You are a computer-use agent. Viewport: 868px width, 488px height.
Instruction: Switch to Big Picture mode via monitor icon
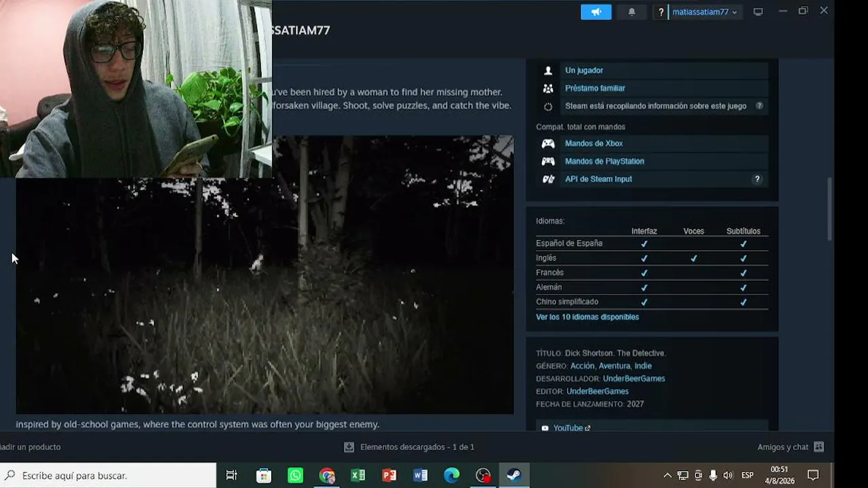point(758,12)
